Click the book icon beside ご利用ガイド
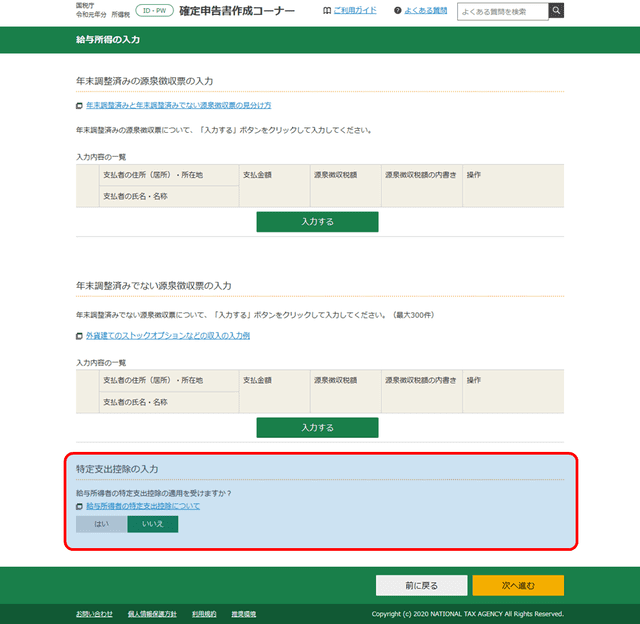The image size is (640, 624). point(327,11)
